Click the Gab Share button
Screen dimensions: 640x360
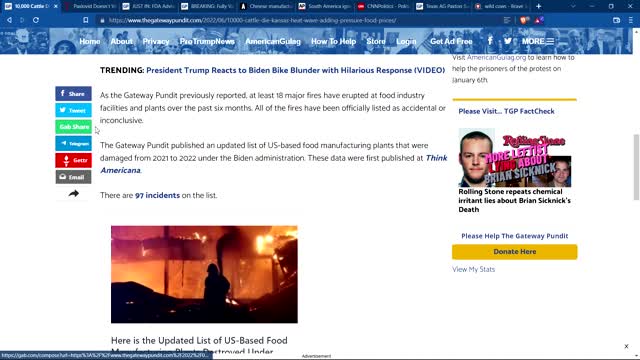tap(73, 127)
